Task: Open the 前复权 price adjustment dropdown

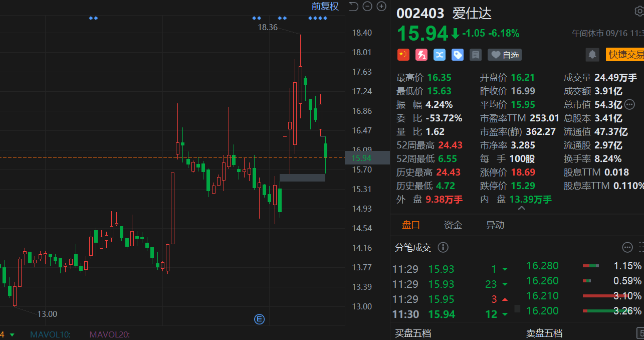Action: click(x=325, y=7)
